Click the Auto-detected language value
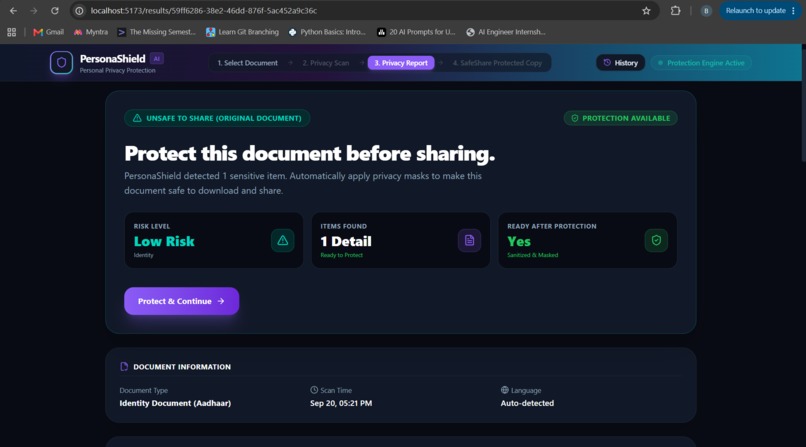Viewport: 806px width, 447px height. [x=527, y=403]
